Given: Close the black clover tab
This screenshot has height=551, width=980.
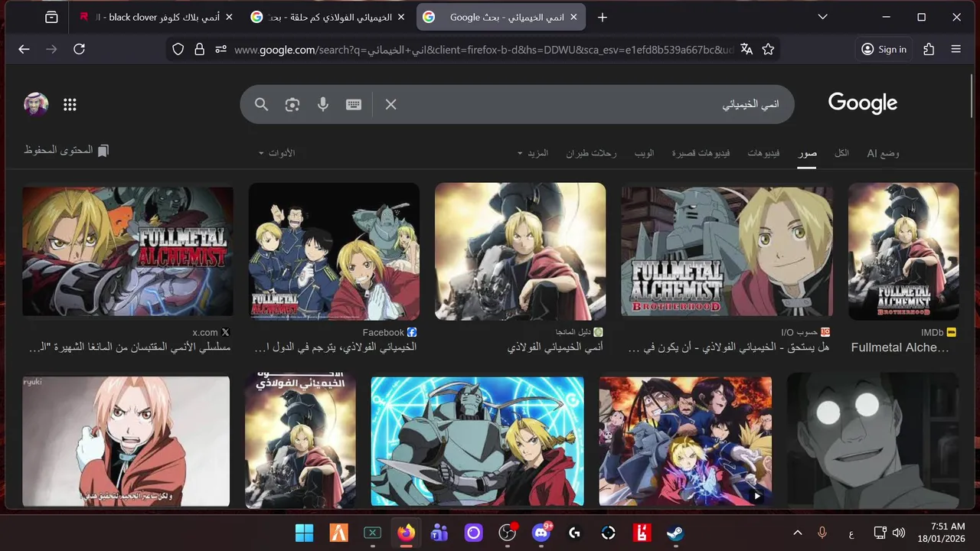Looking at the screenshot, I should [229, 17].
